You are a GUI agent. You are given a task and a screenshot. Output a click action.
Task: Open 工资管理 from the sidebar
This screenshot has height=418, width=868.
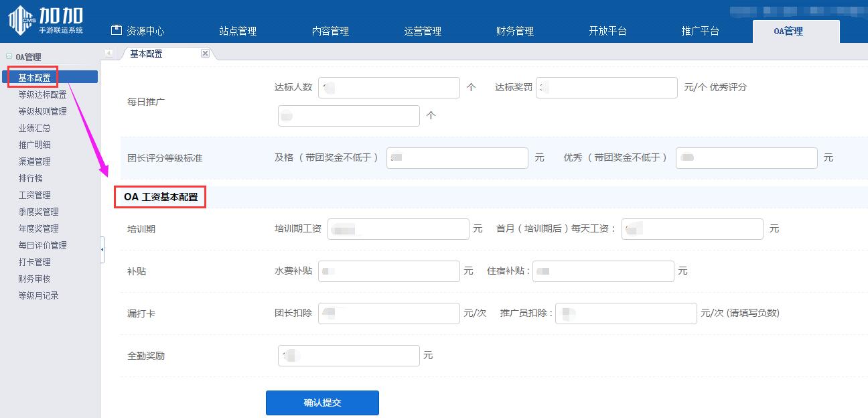(x=34, y=195)
